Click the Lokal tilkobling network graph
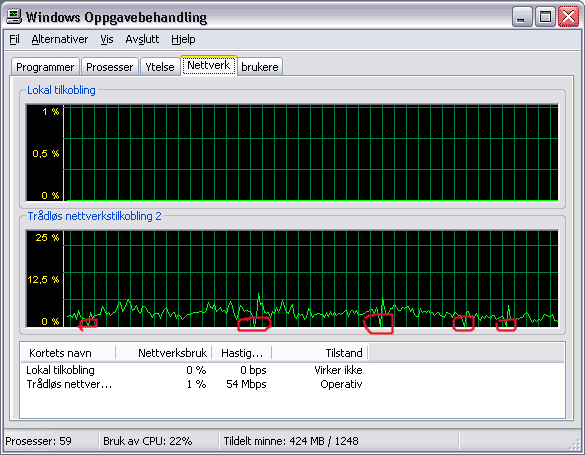Viewport: 585px width, 455px height. click(292, 153)
